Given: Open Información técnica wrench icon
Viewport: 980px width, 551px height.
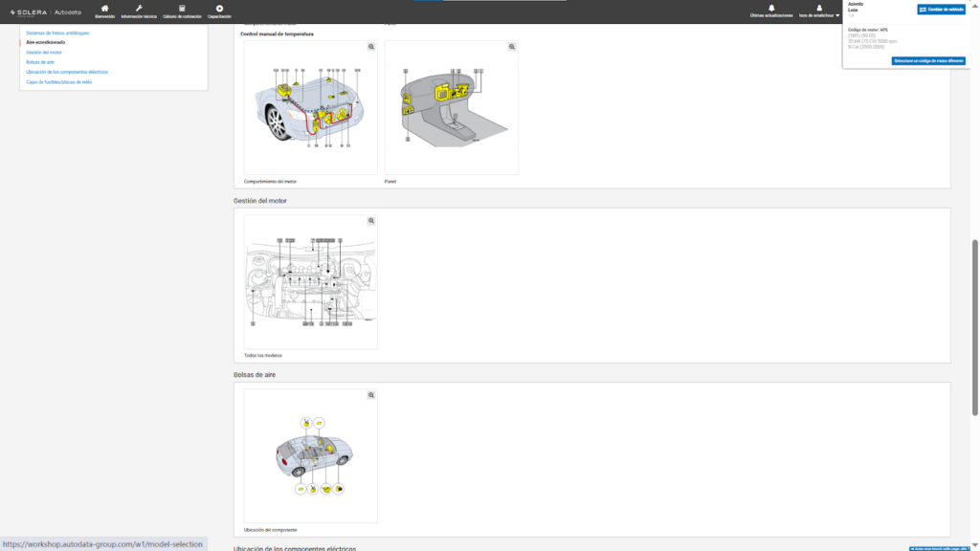Looking at the screenshot, I should (x=139, y=9).
